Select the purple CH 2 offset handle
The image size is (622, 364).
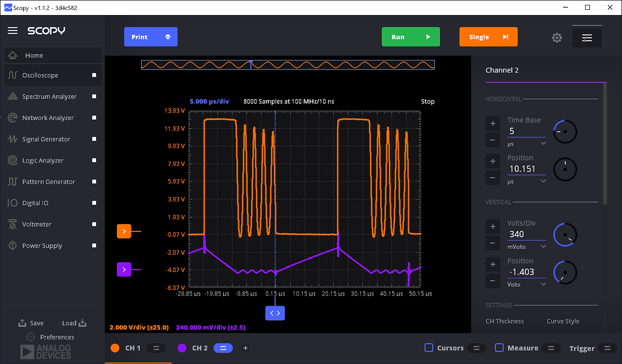(x=124, y=269)
